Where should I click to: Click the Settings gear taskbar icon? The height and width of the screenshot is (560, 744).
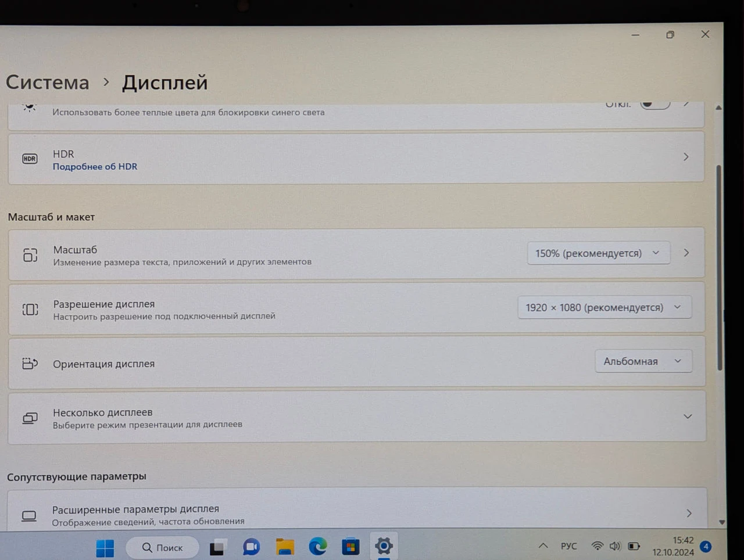point(384,546)
